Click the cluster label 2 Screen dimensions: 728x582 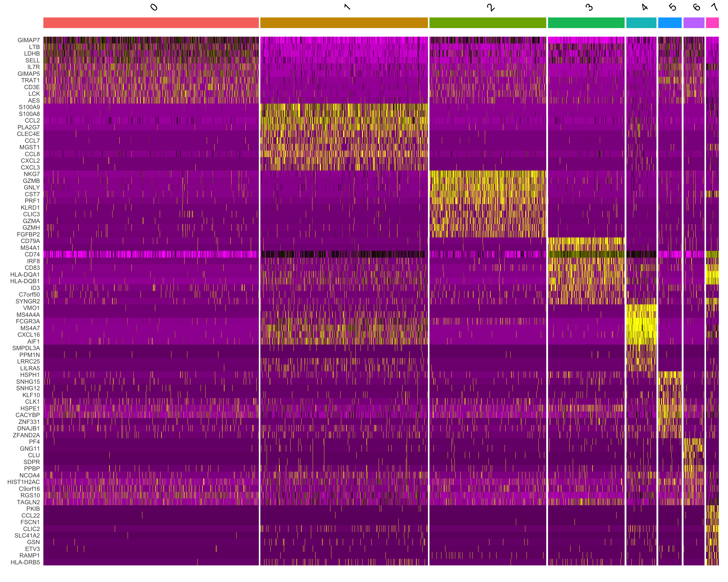tap(491, 7)
